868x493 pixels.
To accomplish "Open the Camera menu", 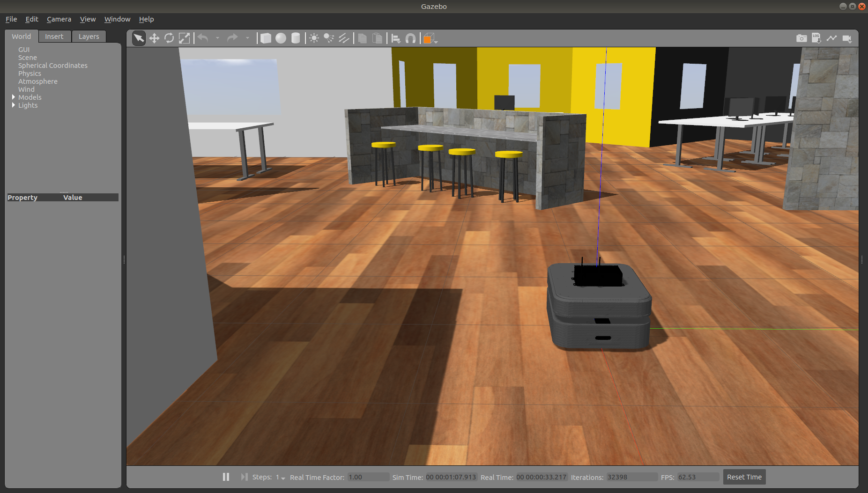I will 59,19.
